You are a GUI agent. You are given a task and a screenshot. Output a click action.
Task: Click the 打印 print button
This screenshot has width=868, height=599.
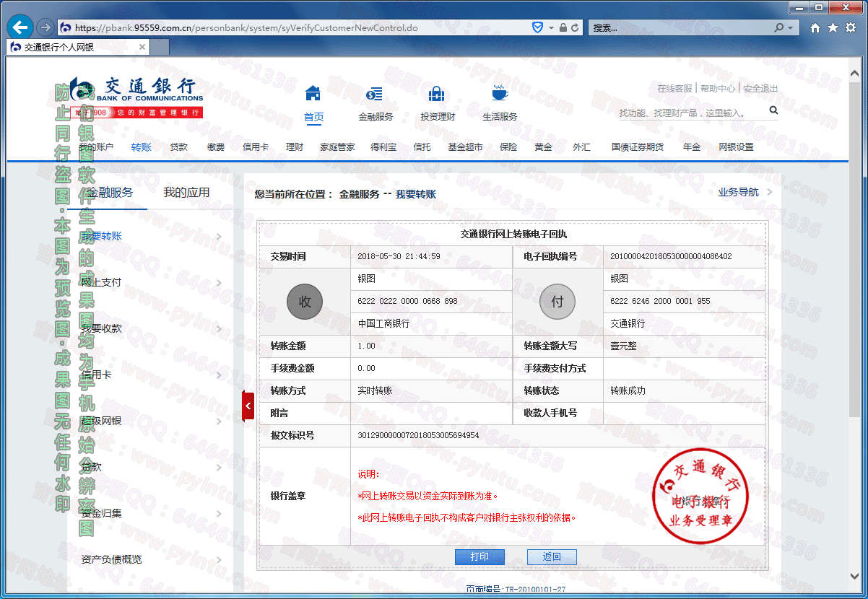(479, 556)
